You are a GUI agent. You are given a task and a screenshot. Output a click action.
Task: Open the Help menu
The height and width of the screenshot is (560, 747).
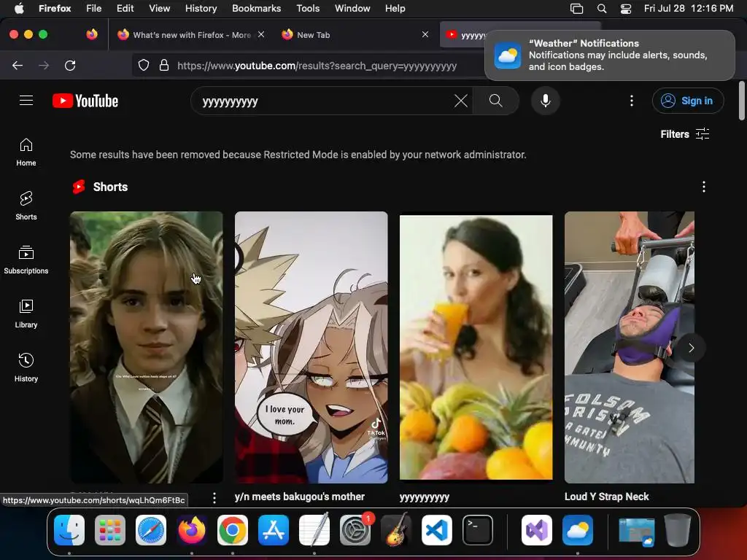pos(395,8)
